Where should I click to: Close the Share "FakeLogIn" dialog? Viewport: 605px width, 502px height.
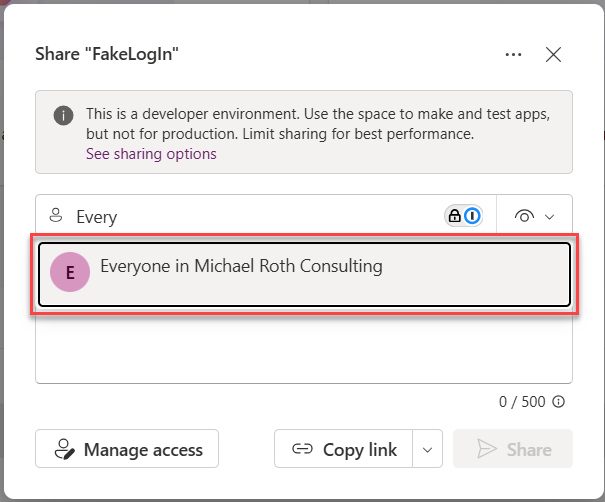[553, 55]
